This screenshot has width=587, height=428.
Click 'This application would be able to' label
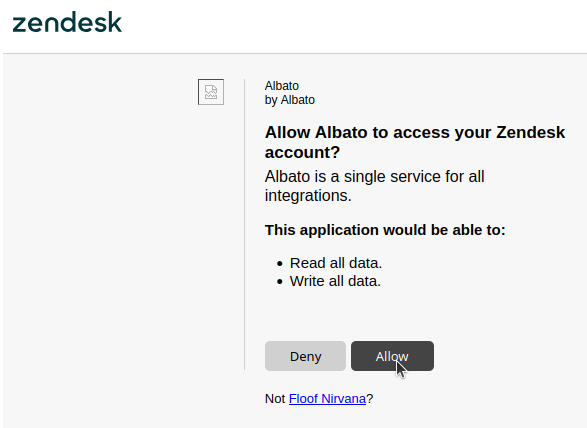(385, 230)
